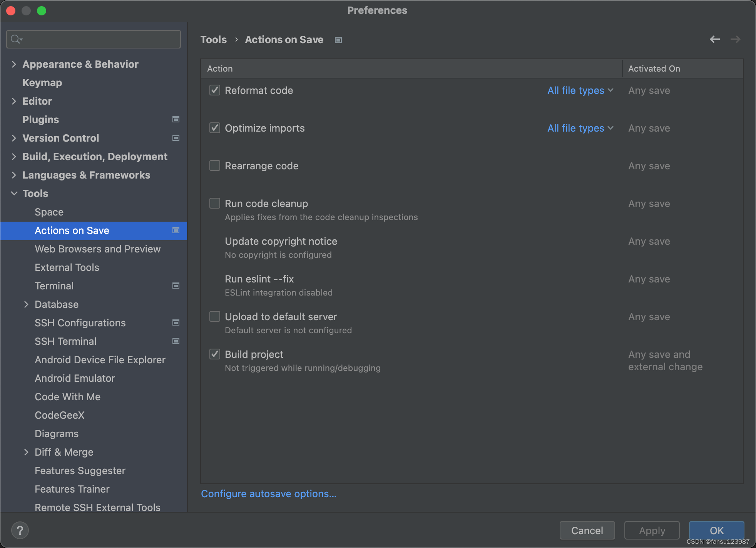
Task: Check Upload to default server
Action: (215, 316)
